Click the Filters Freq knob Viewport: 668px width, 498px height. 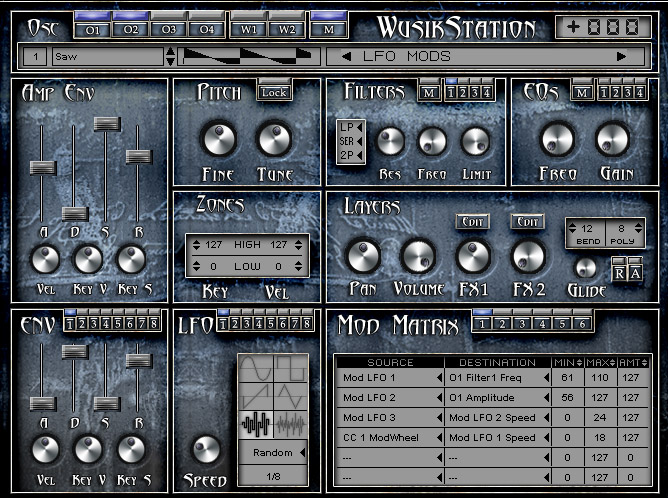point(432,141)
